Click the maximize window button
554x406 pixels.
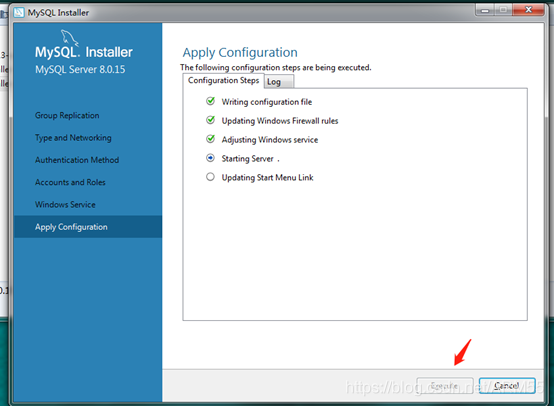[x=503, y=10]
